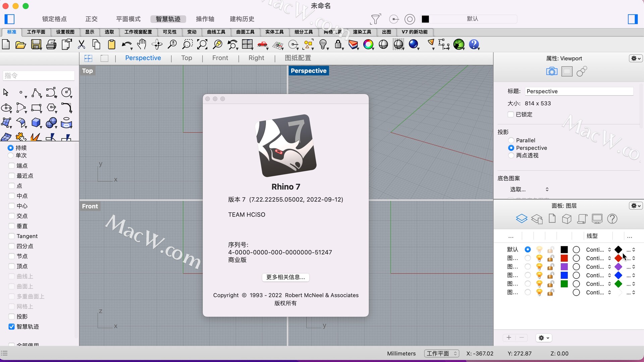Select the polyline tool in the left palette

click(x=36, y=93)
